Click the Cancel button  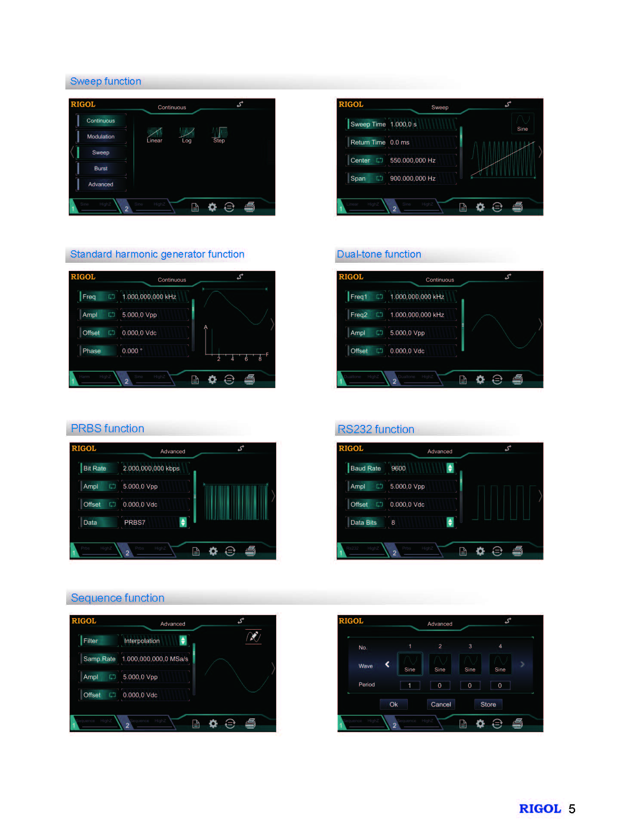[x=441, y=704]
